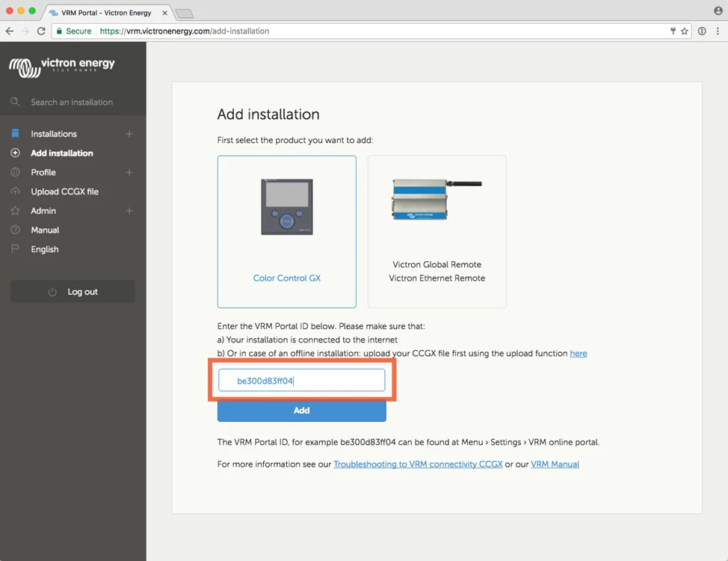Open Installations in the sidebar

pyautogui.click(x=54, y=134)
